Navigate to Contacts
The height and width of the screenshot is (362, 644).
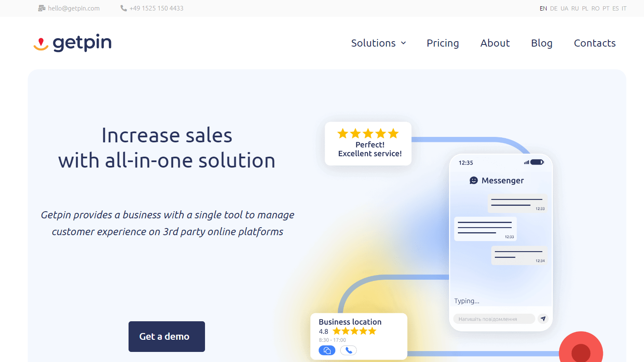595,43
